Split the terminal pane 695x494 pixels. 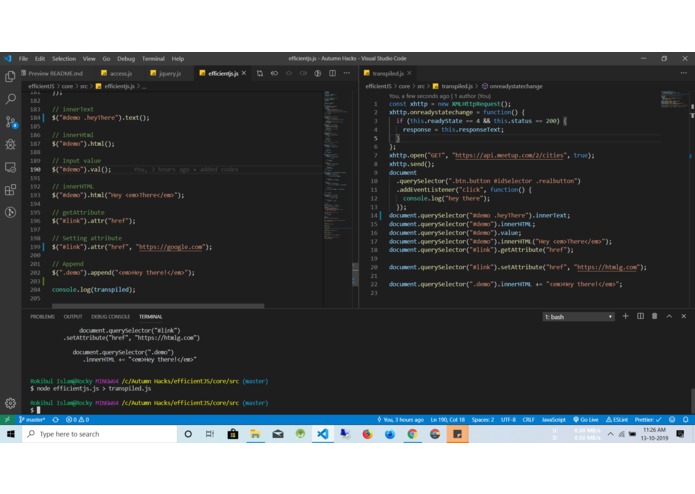640,316
